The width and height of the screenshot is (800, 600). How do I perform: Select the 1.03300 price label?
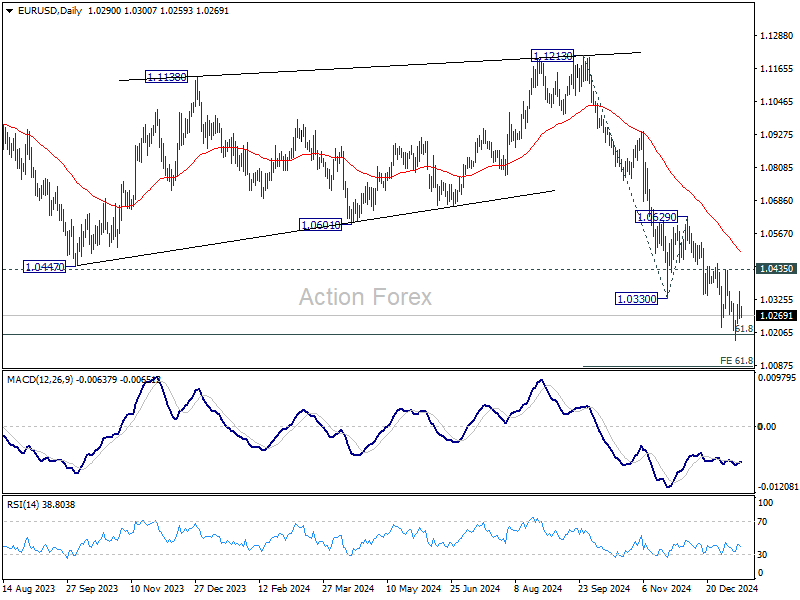[x=636, y=299]
